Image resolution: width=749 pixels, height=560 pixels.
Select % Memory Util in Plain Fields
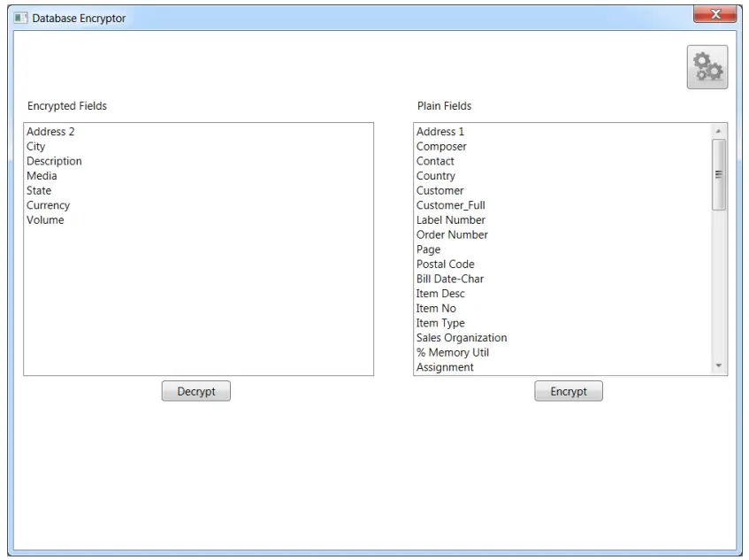tap(453, 353)
